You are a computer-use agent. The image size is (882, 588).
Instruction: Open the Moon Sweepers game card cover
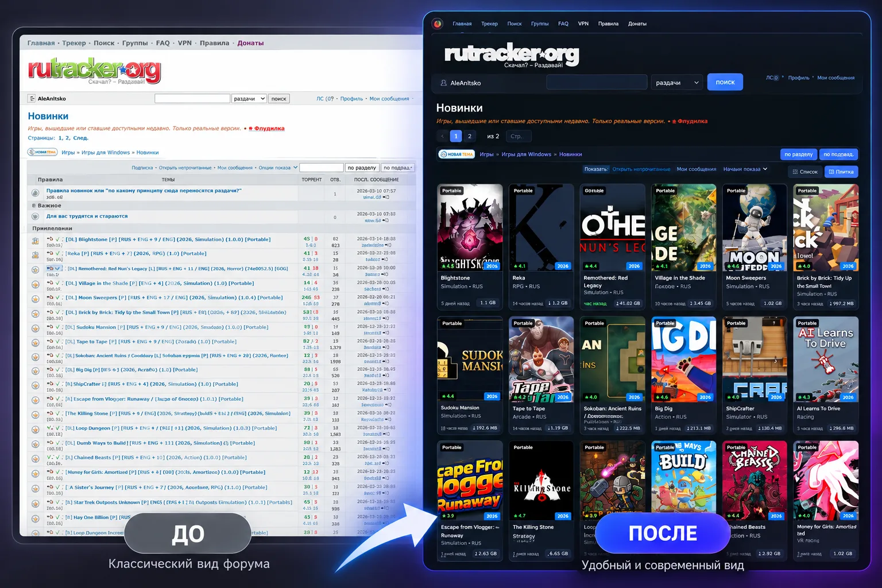click(x=755, y=227)
